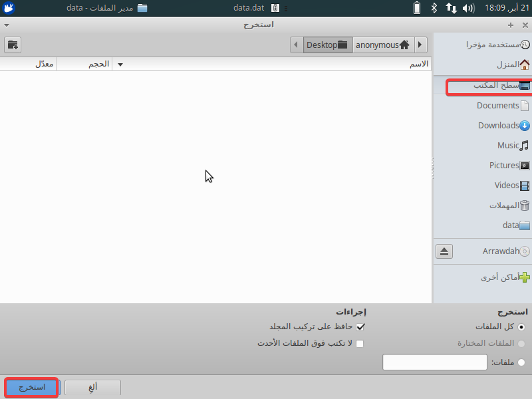Click path bar left scroll arrow

tap(296, 45)
